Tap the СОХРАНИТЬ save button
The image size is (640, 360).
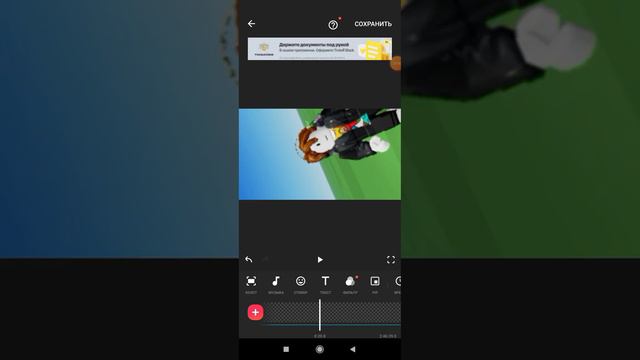(x=373, y=24)
